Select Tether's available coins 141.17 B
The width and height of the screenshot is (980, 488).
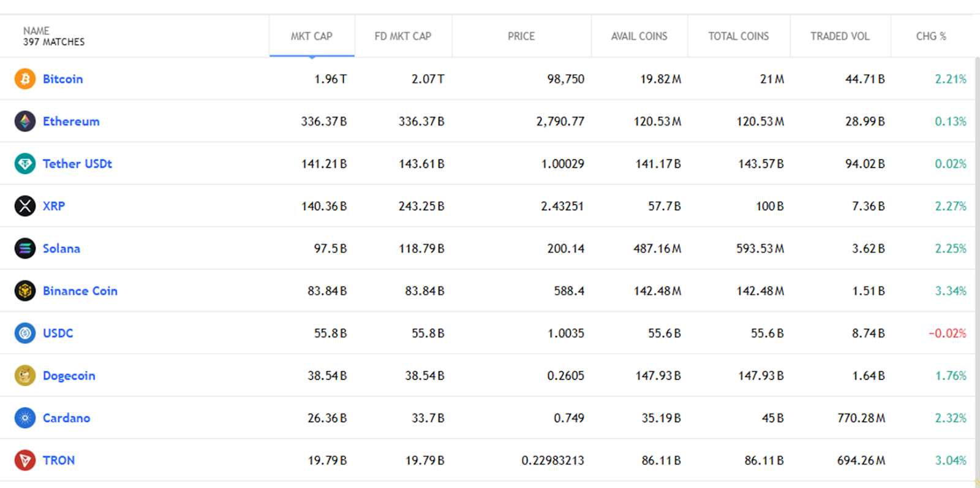tap(658, 164)
